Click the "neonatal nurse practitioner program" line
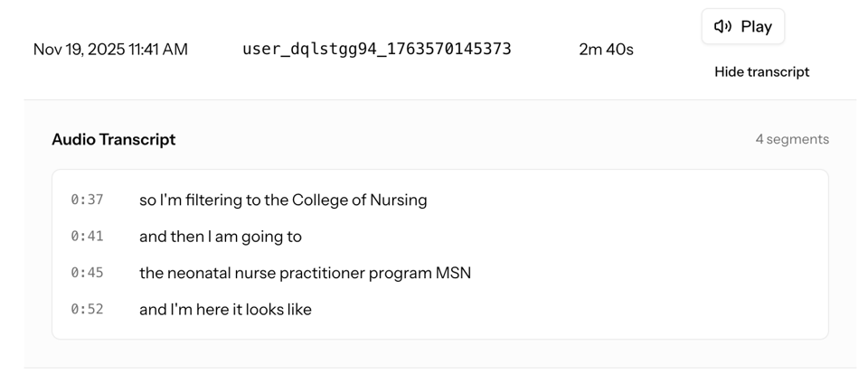 coord(305,273)
